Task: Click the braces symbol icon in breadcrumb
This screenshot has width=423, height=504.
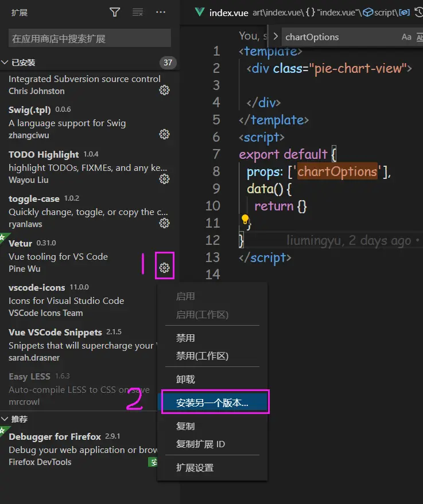Action: pos(311,12)
